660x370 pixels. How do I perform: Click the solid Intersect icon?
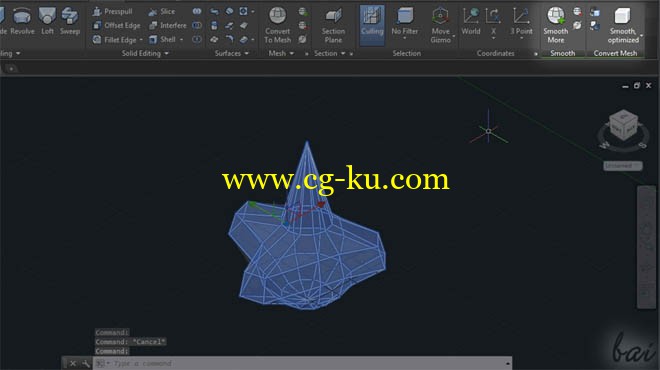coord(197,40)
